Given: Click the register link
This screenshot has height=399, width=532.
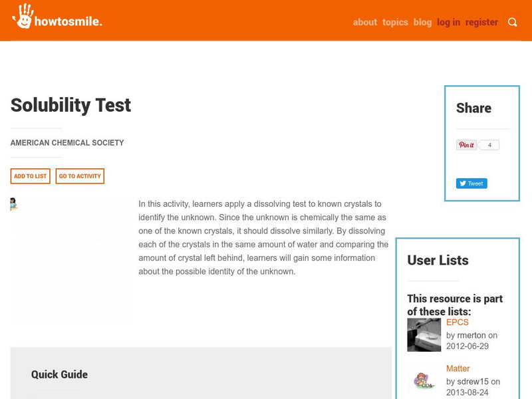Looking at the screenshot, I should tap(481, 22).
